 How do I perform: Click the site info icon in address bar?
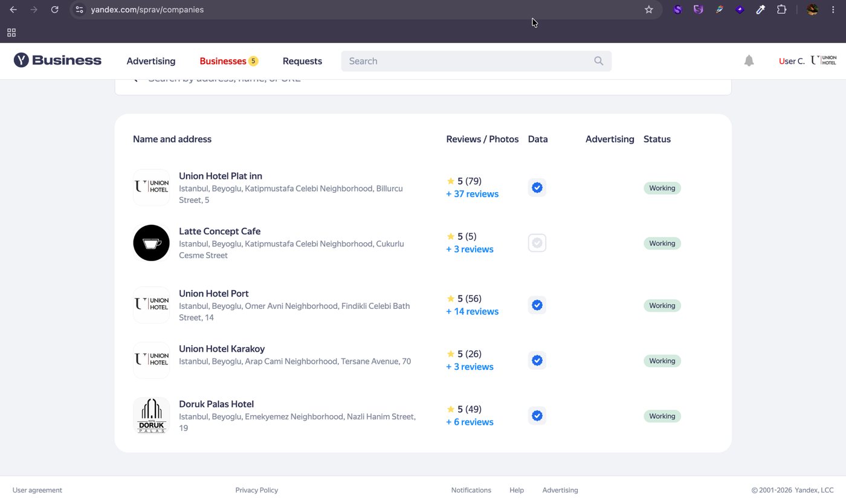click(x=79, y=10)
